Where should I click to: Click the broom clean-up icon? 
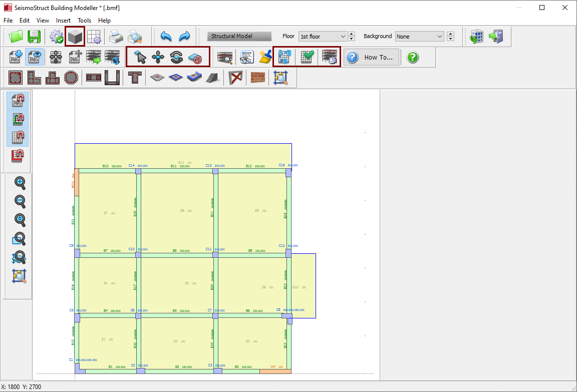(265, 58)
